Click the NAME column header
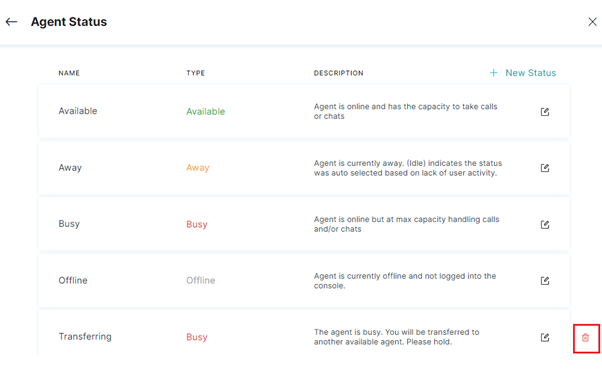602x374 pixels. click(x=69, y=73)
